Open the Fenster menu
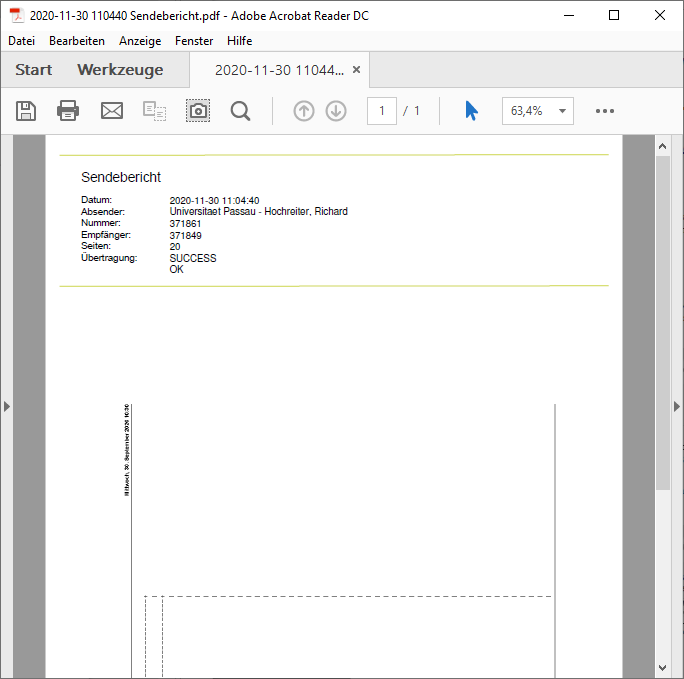This screenshot has height=679, width=684. (x=194, y=41)
